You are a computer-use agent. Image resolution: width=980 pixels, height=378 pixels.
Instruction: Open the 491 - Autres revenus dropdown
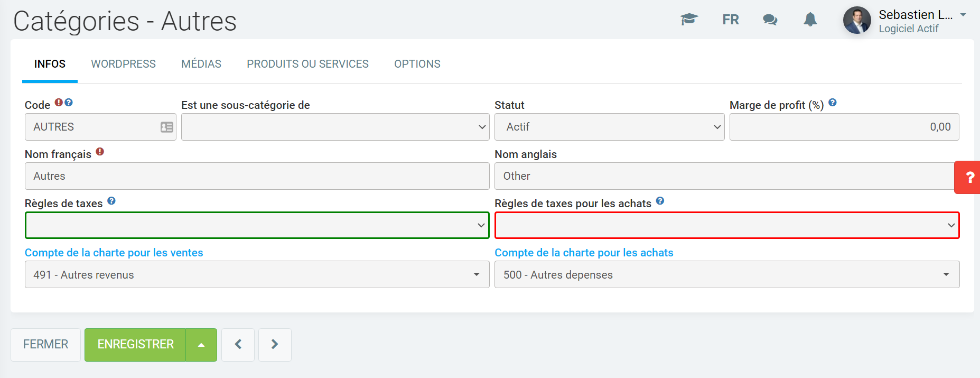pyautogui.click(x=257, y=274)
